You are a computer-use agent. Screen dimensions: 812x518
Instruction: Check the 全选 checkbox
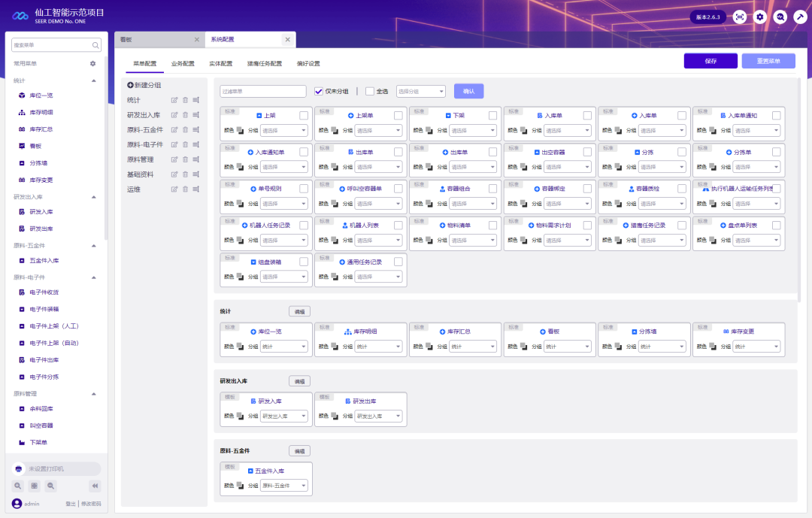coord(370,91)
